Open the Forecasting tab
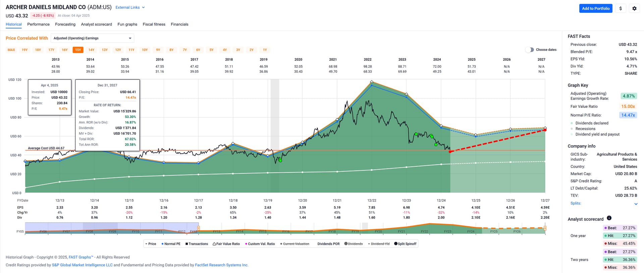This screenshot has height=273, width=644. [x=65, y=24]
